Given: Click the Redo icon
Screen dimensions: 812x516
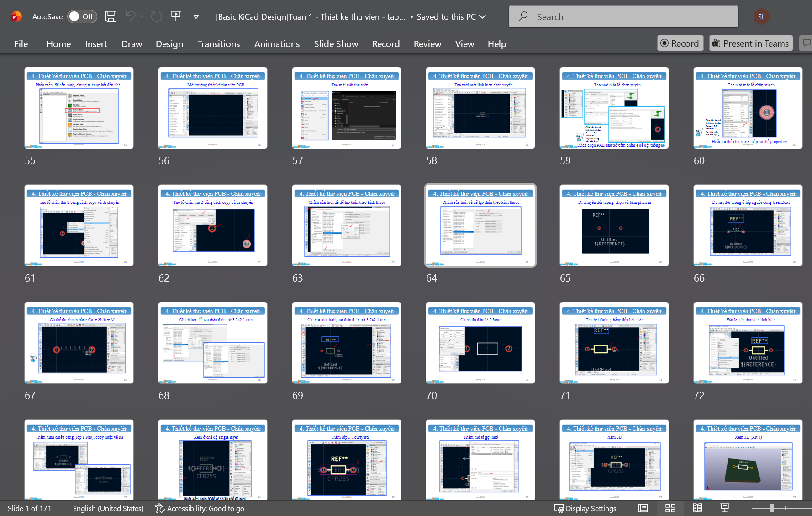Looking at the screenshot, I should [x=157, y=17].
